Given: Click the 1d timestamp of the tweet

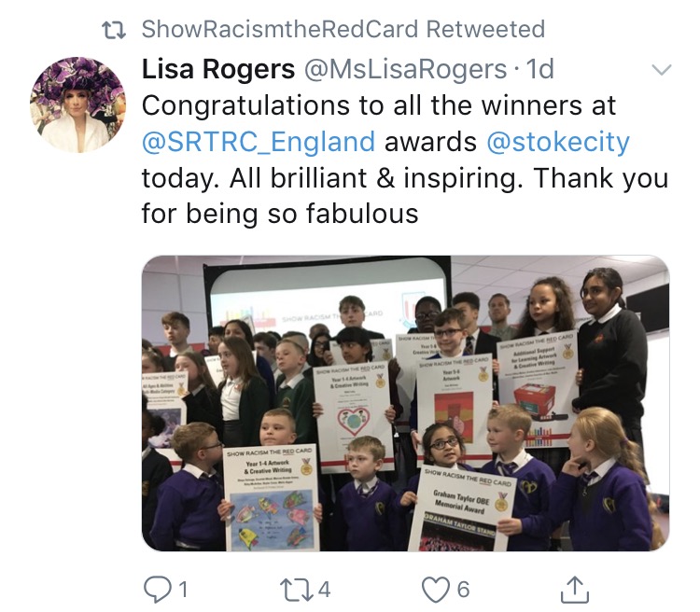Looking at the screenshot, I should (x=540, y=69).
